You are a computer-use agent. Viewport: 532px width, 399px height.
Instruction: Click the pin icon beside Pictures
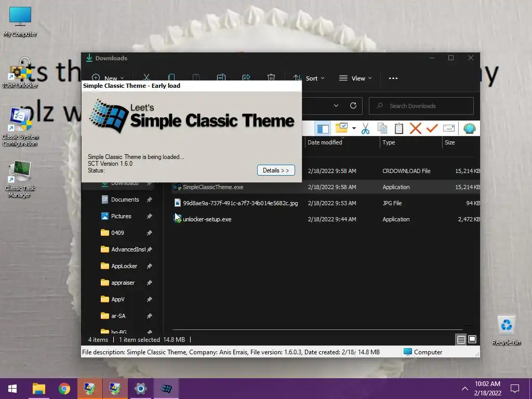[x=149, y=216]
